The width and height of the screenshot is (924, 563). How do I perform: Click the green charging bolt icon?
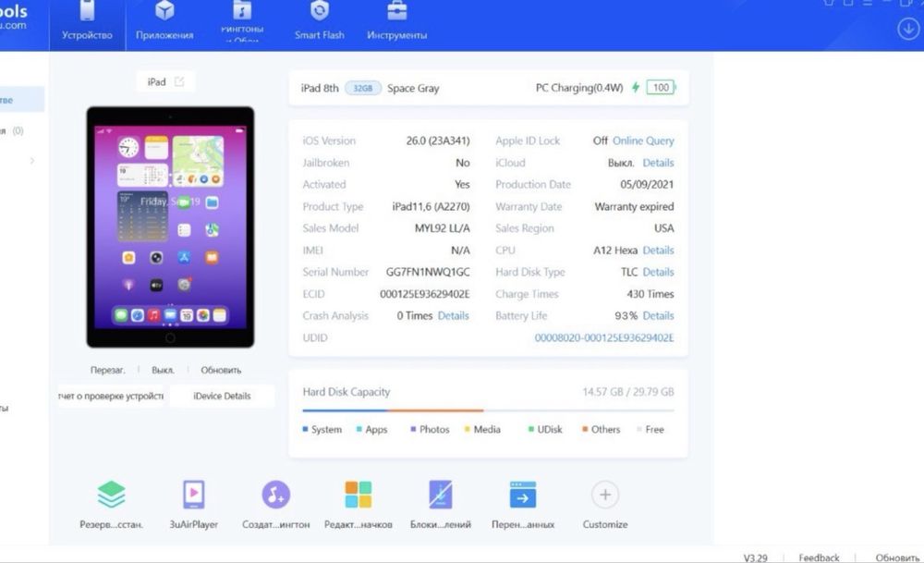click(636, 87)
